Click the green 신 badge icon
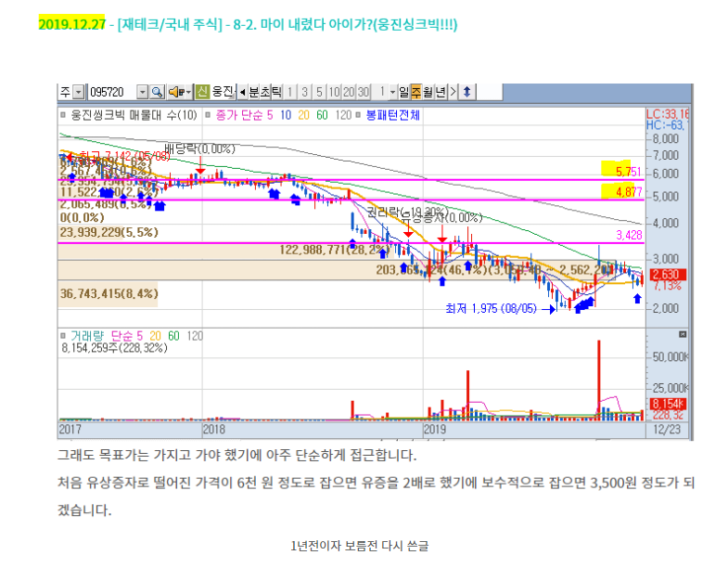 202,92
